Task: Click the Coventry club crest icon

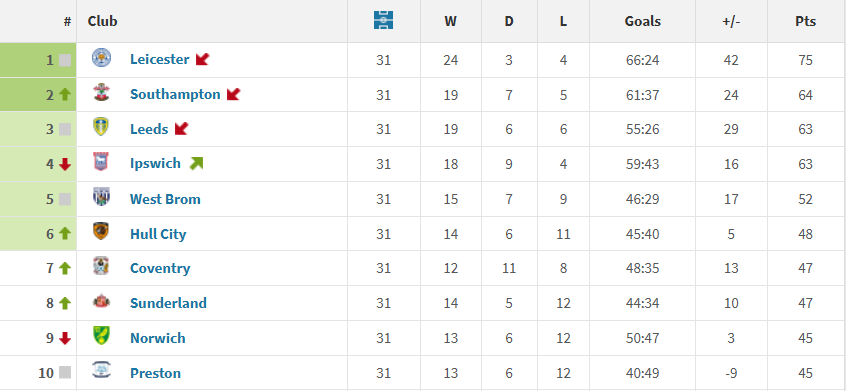Action: click(101, 266)
